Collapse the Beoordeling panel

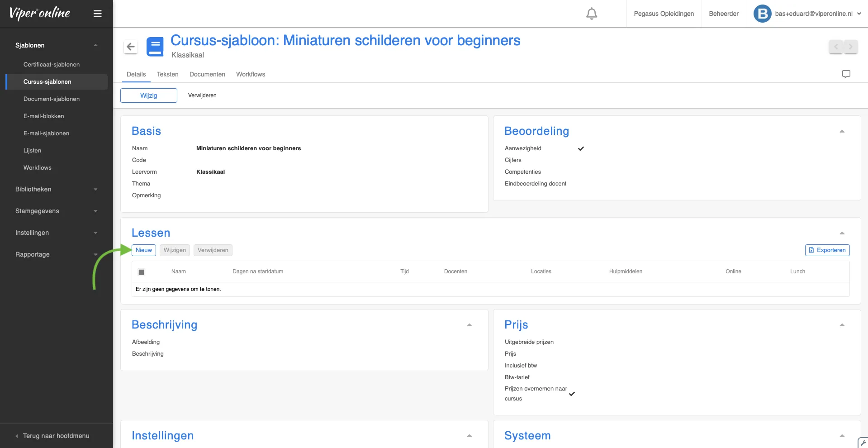click(x=842, y=131)
